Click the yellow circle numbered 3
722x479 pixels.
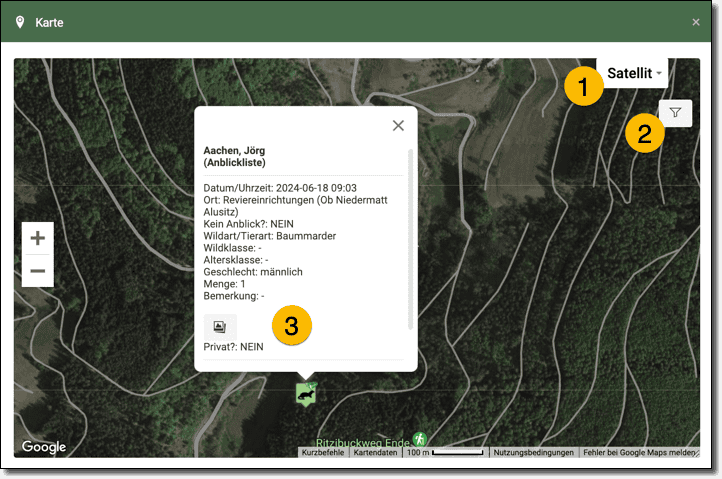point(292,326)
